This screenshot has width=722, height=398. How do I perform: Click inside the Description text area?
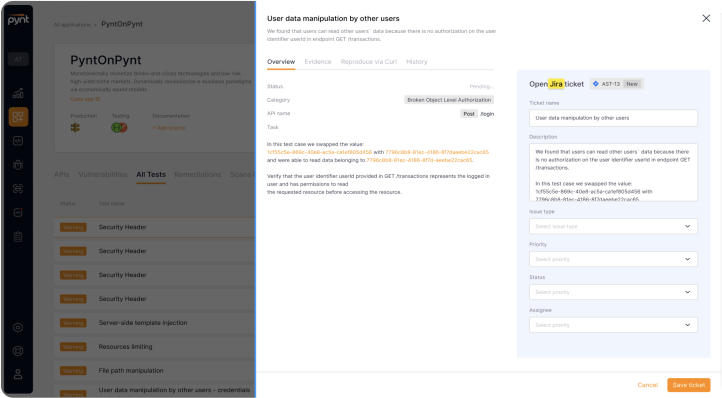click(x=613, y=172)
